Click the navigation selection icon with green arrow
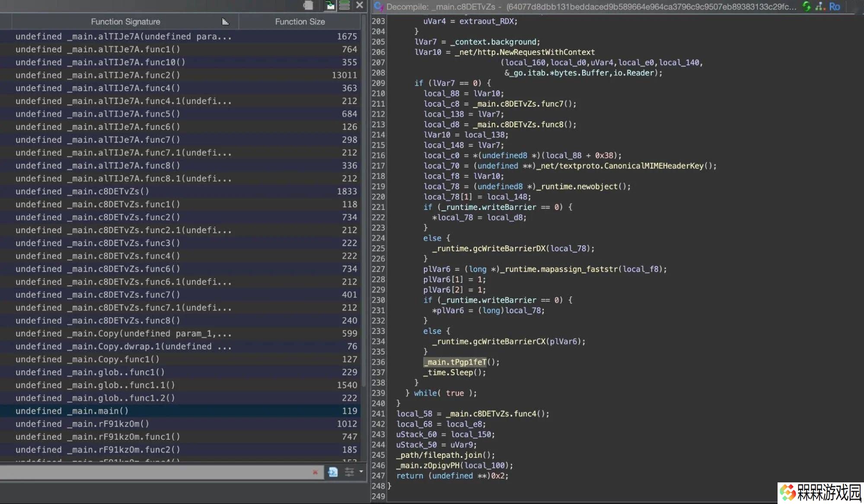 tap(329, 5)
